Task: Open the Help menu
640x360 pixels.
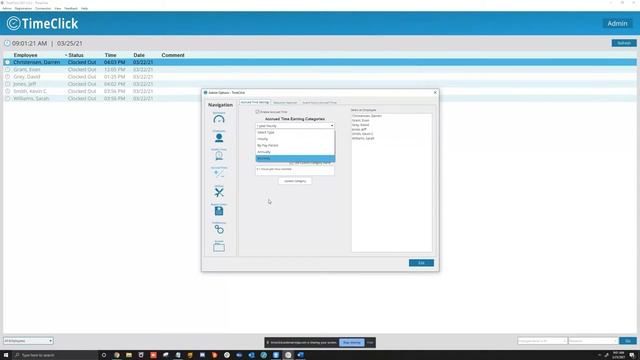Action: pos(84,8)
